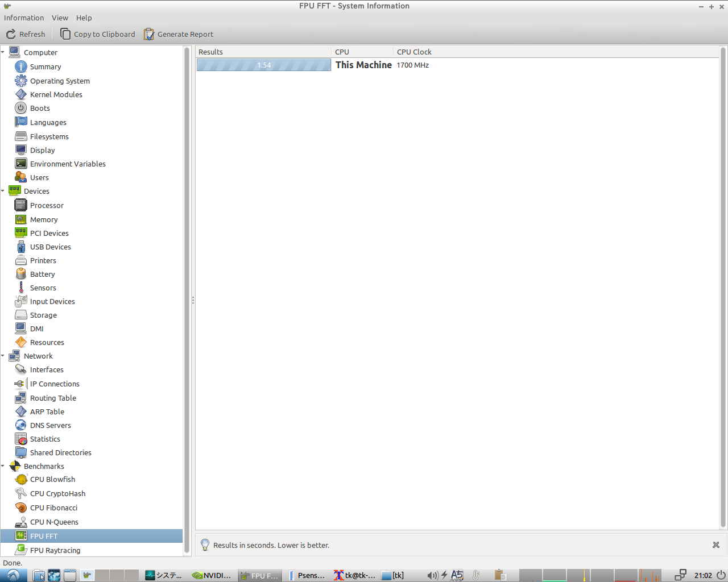The image size is (728, 582).
Task: Collapse the Computer tree section
Action: (3, 52)
